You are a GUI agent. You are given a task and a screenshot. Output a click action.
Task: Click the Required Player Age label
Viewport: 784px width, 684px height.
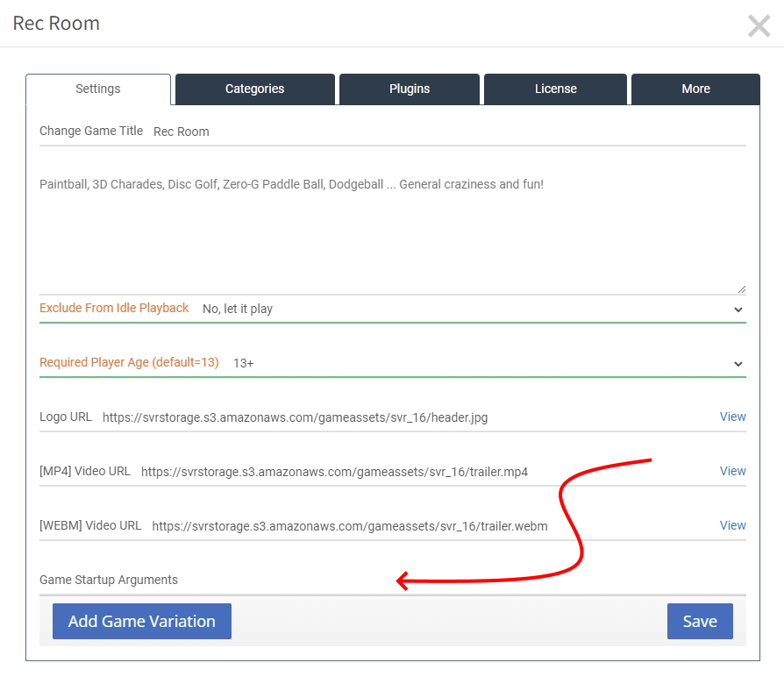[x=129, y=362]
